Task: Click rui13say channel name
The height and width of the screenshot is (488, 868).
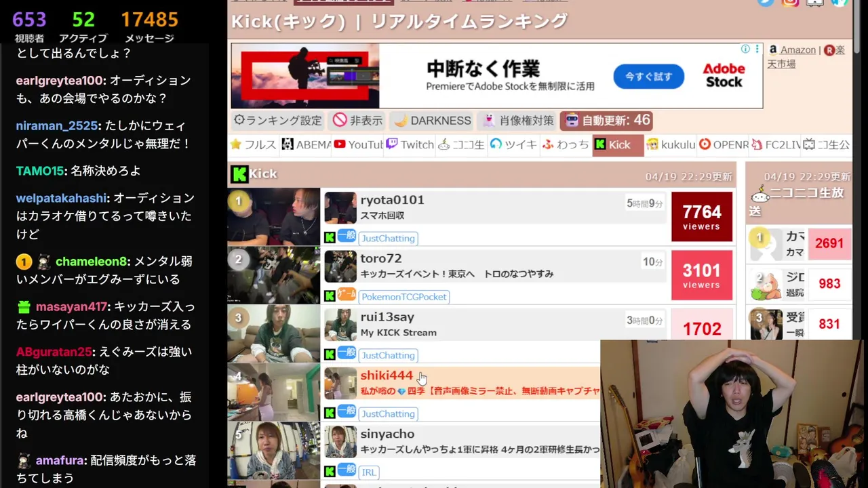Action: click(387, 317)
